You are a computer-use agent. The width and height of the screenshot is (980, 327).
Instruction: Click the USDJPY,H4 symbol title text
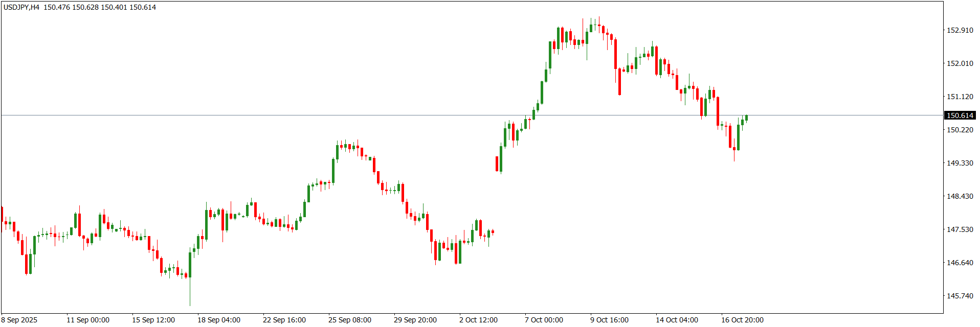point(21,7)
